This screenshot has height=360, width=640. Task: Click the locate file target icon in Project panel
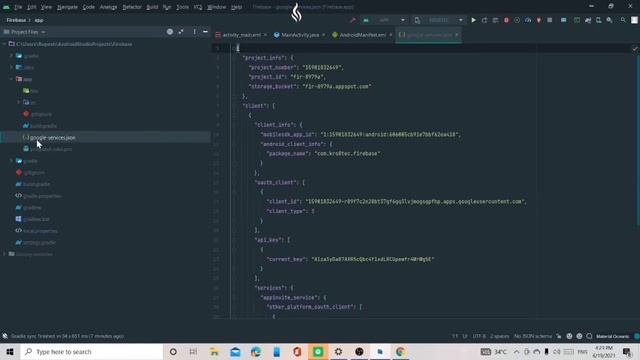pyautogui.click(x=170, y=32)
